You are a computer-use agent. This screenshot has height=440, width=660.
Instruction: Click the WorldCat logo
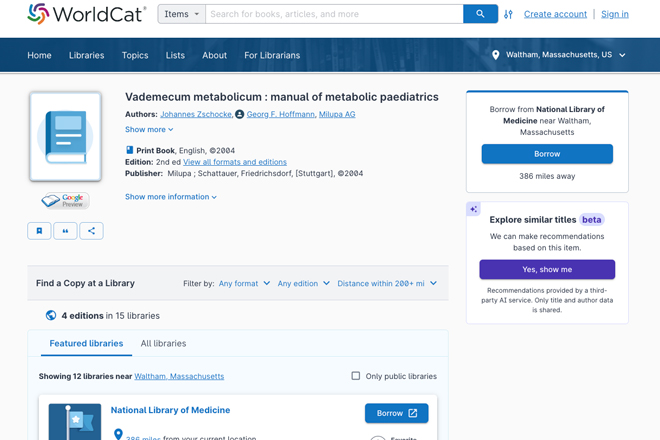tap(87, 14)
